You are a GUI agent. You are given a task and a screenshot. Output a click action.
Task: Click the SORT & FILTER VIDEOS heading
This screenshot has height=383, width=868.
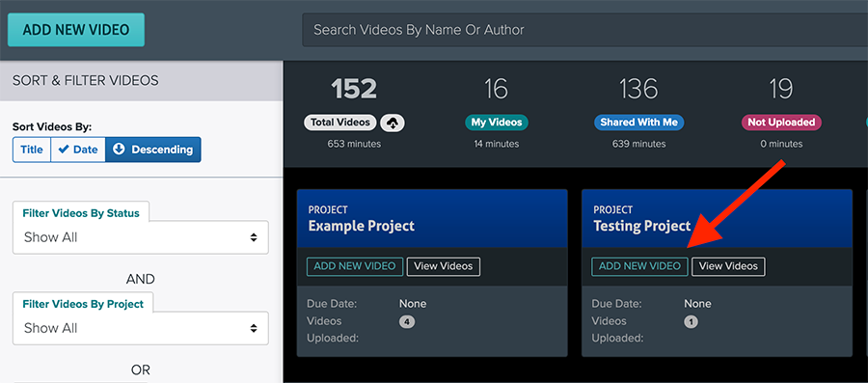(x=85, y=81)
